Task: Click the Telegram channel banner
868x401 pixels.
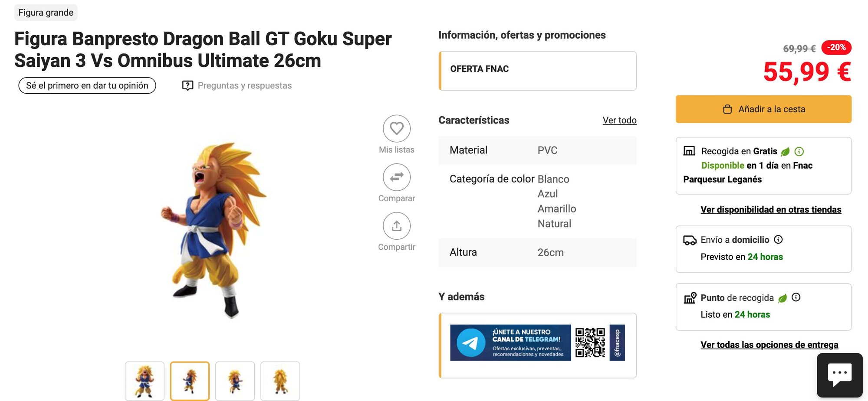Action: click(537, 342)
